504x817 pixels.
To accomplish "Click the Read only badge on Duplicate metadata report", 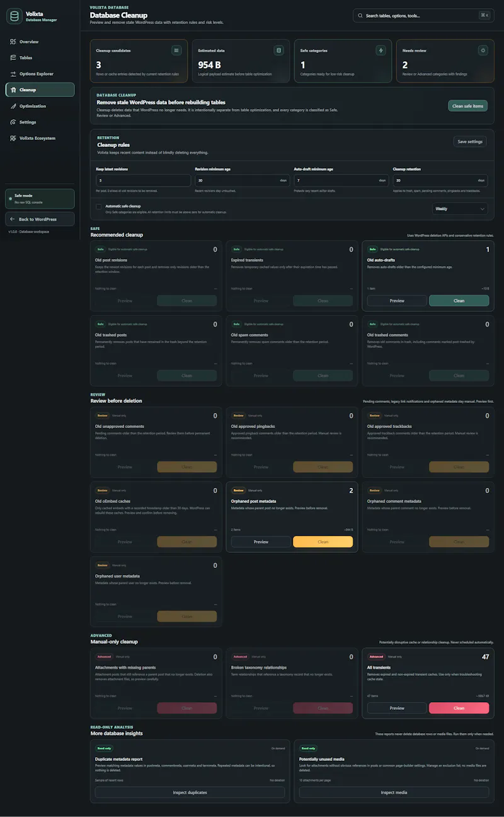I will pyautogui.click(x=104, y=748).
